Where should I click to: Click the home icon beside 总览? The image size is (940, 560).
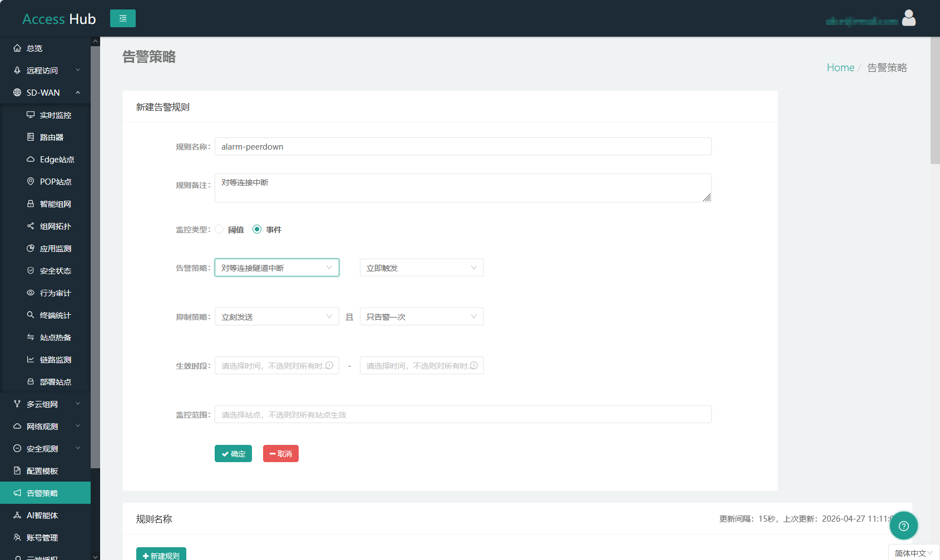pyautogui.click(x=17, y=48)
